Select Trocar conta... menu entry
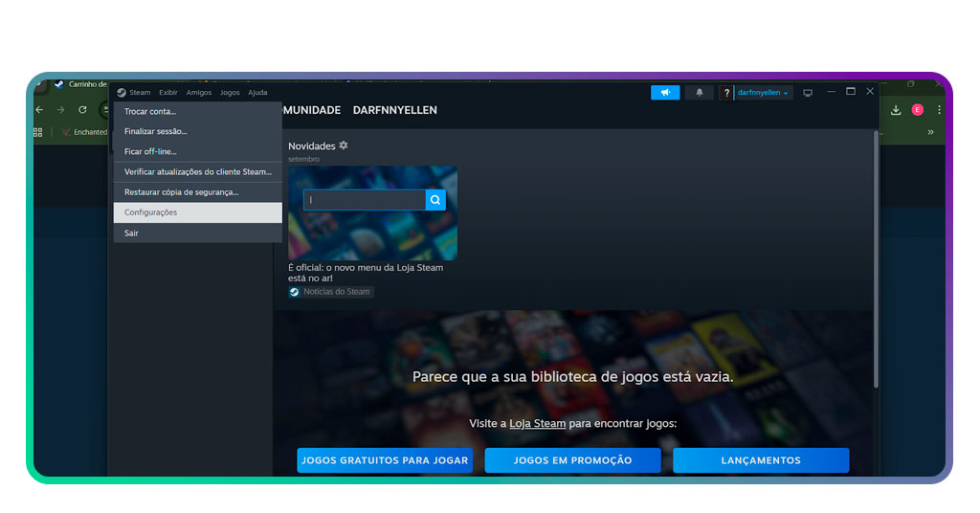The image size is (980, 513). tap(197, 111)
